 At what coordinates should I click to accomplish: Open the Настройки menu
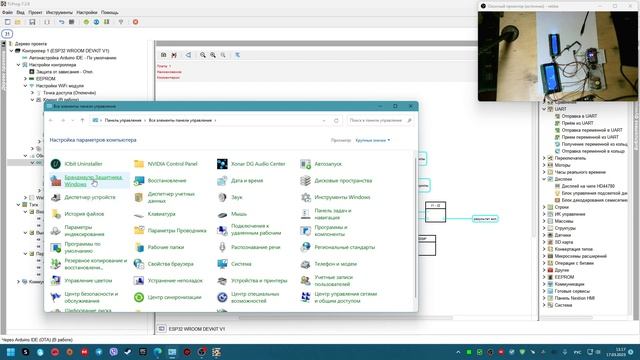(87, 13)
